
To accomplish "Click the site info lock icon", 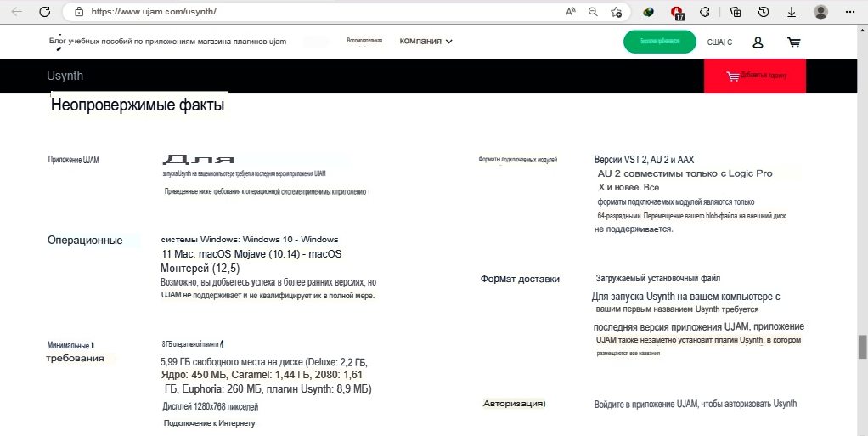I will [x=79, y=12].
